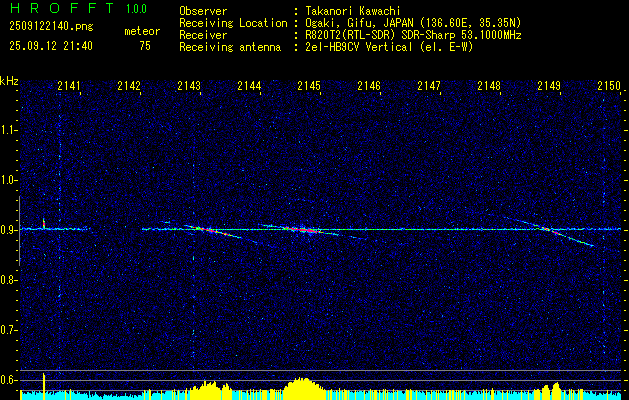Image resolution: width=629 pixels, height=400 pixels.
Task: Click the Receiver label
Action: pos(203,35)
